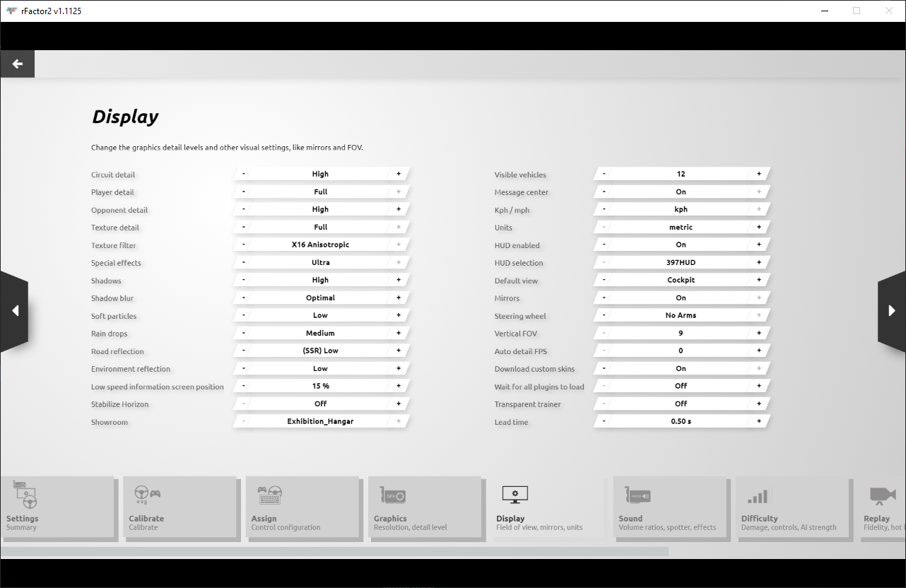Click the Replay camera icon
Screen dimensions: 906x588
pyautogui.click(x=883, y=496)
